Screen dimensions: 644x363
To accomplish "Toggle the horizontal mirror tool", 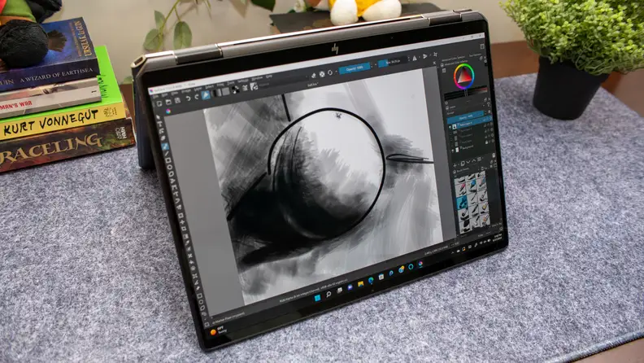I will pos(415,59).
